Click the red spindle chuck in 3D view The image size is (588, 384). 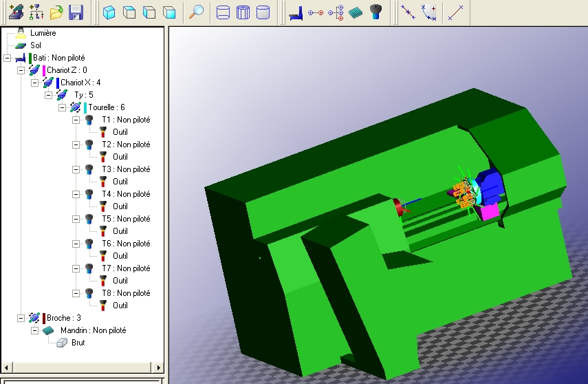[399, 208]
